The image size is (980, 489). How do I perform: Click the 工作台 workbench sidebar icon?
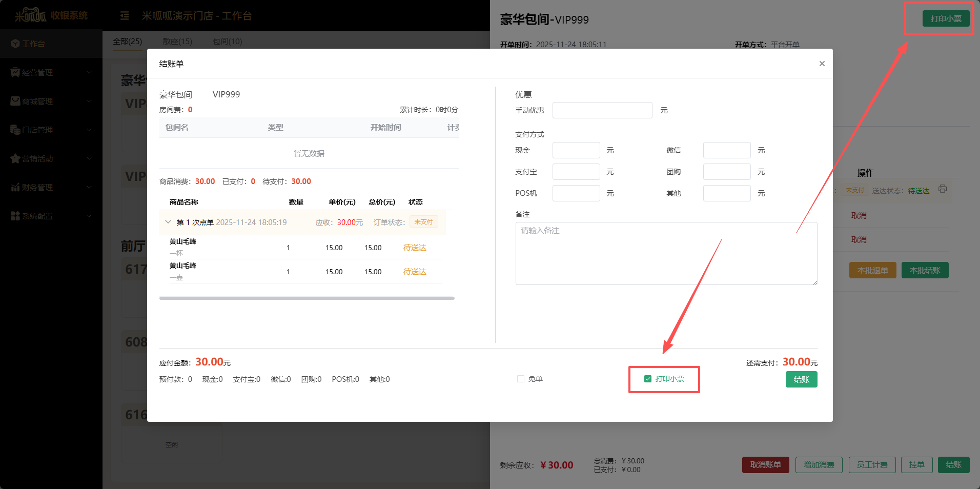point(15,44)
